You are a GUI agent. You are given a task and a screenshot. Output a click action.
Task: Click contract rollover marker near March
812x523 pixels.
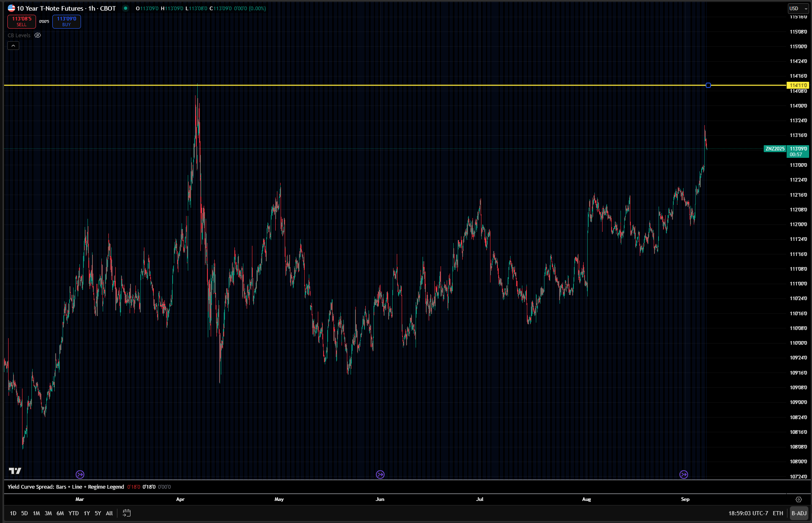(80, 474)
